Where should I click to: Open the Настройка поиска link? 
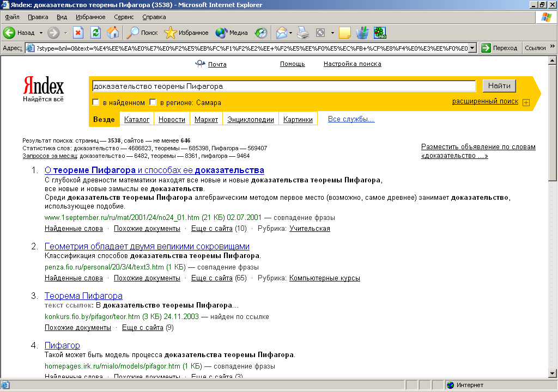point(353,64)
